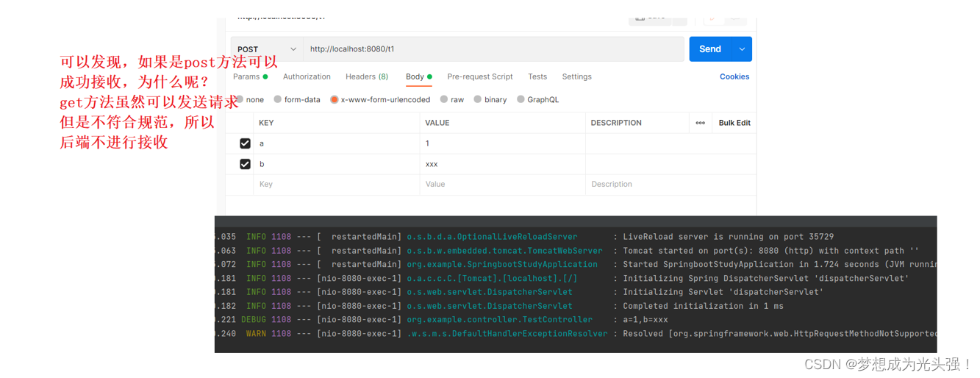Image resolution: width=980 pixels, height=378 pixels.
Task: Switch to the Params tab
Action: pos(250,76)
